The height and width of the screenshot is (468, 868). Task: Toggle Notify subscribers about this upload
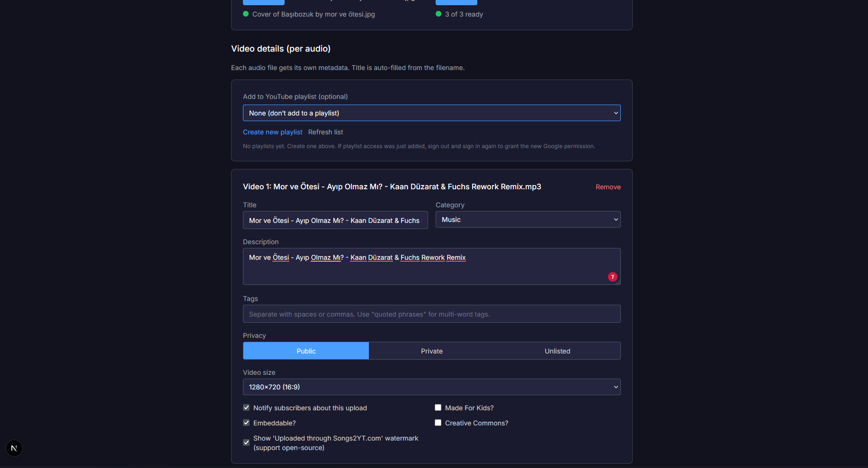point(246,407)
